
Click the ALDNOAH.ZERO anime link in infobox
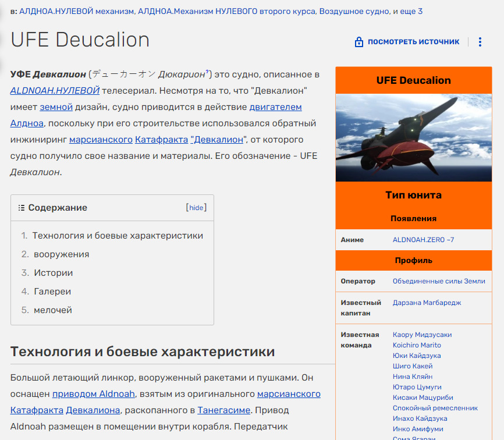[x=423, y=240]
